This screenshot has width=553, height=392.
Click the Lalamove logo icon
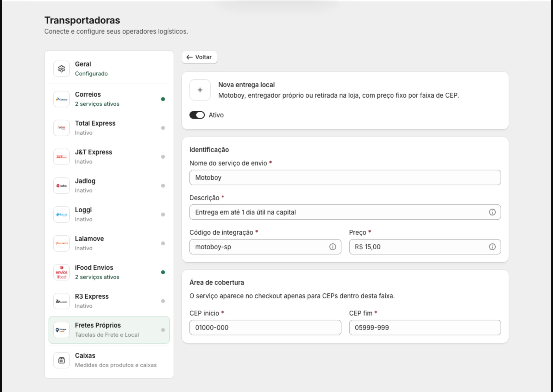click(62, 243)
